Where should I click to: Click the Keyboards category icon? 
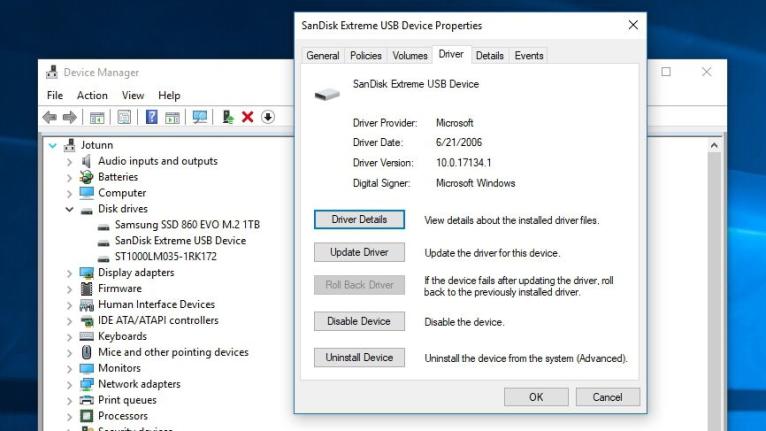click(x=86, y=336)
